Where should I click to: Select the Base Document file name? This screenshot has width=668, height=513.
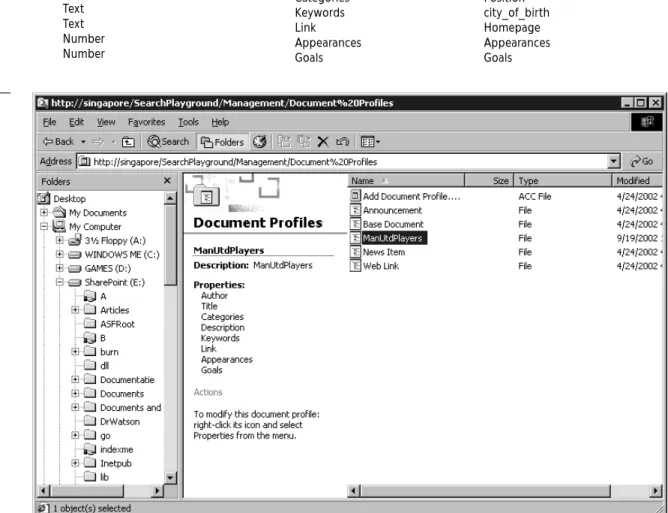pyautogui.click(x=393, y=225)
